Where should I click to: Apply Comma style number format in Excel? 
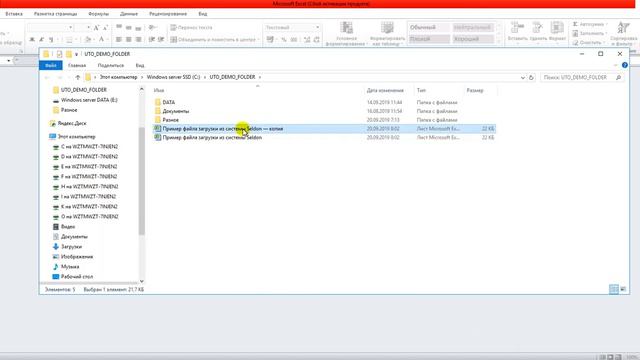(293, 40)
